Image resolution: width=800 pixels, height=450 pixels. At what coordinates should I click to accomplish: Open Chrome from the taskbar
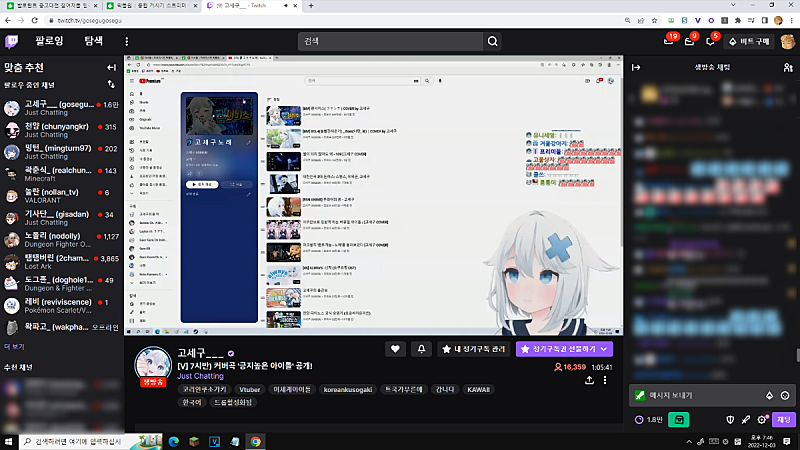pos(256,441)
